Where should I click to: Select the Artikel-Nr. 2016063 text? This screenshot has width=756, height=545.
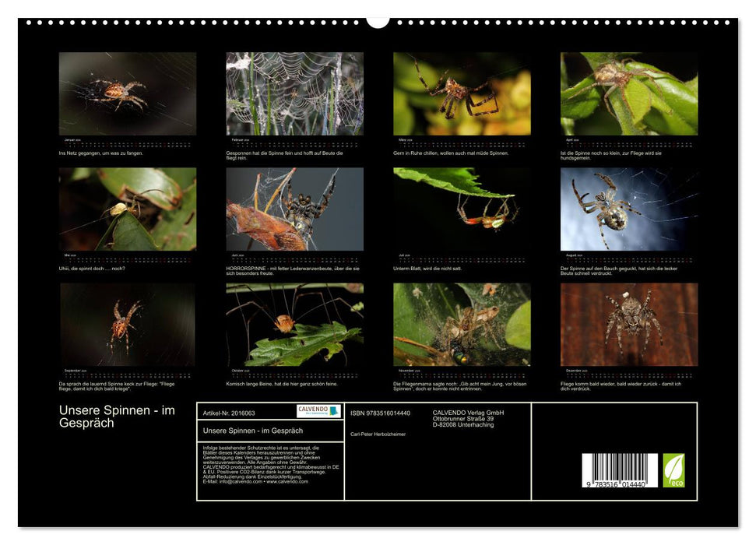[229, 413]
